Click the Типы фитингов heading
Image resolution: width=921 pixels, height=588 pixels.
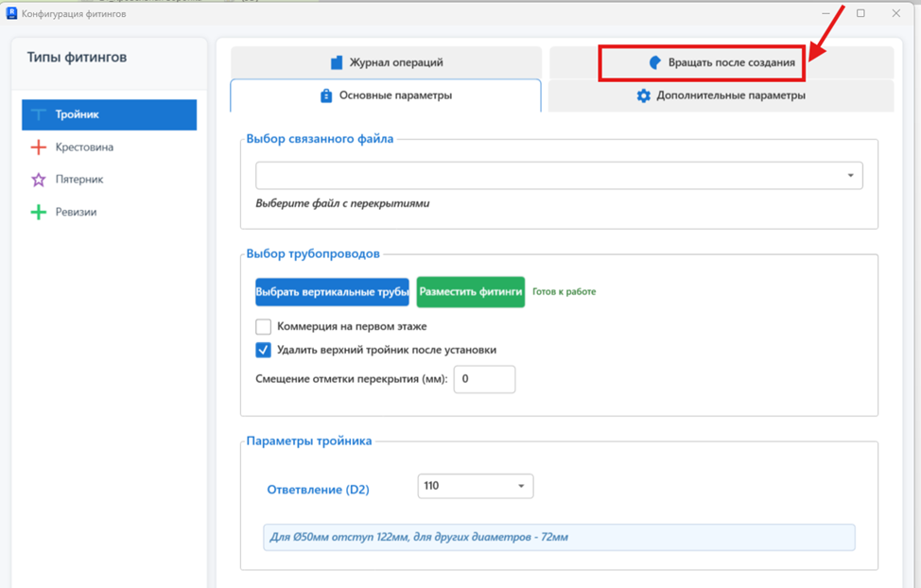pos(77,58)
